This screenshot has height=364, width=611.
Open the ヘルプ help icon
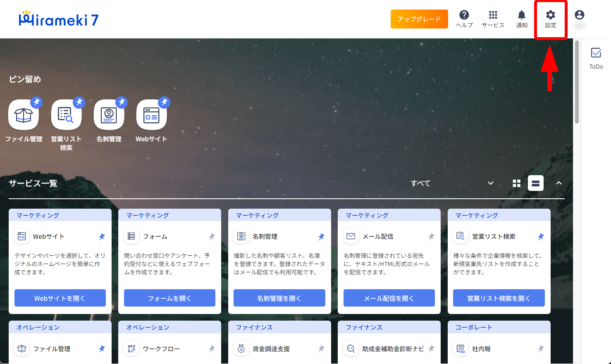(x=464, y=19)
